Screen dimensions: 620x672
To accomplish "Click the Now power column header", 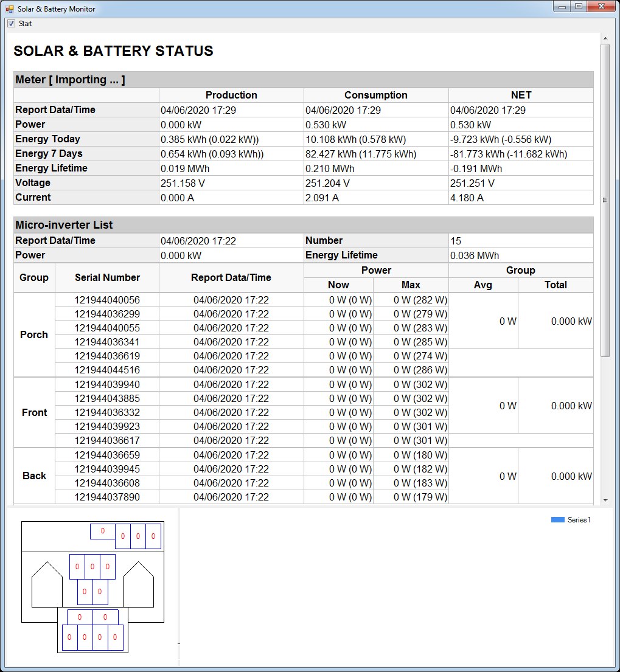I will click(339, 285).
